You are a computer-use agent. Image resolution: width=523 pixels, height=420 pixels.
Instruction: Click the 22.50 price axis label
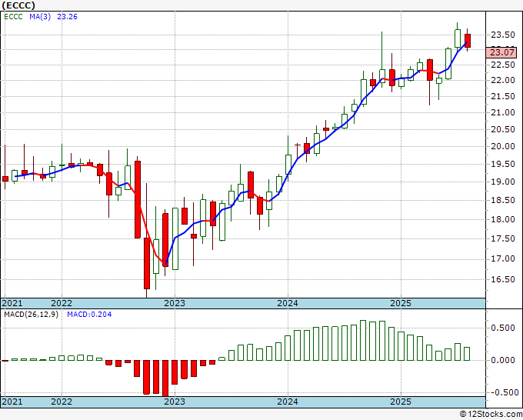pyautogui.click(x=503, y=65)
